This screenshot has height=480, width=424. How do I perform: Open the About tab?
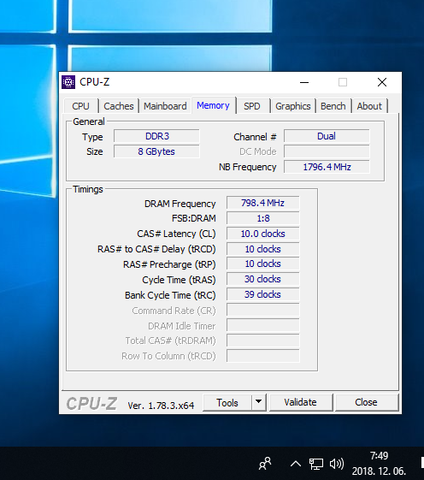[369, 106]
